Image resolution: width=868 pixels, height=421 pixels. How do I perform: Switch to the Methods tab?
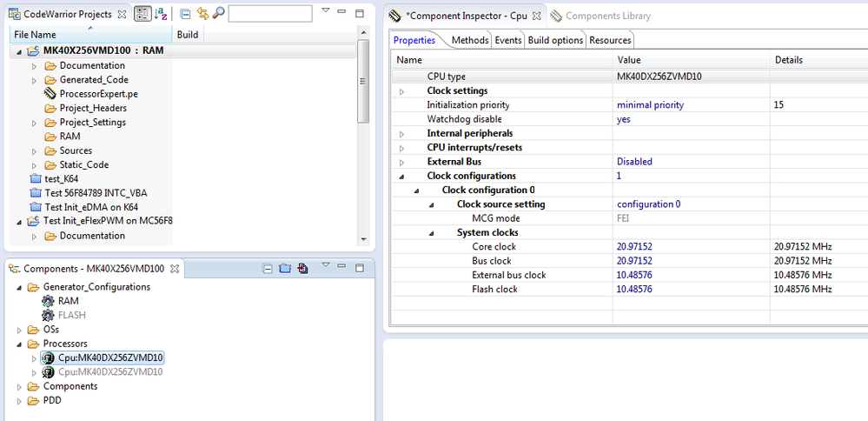tap(470, 40)
